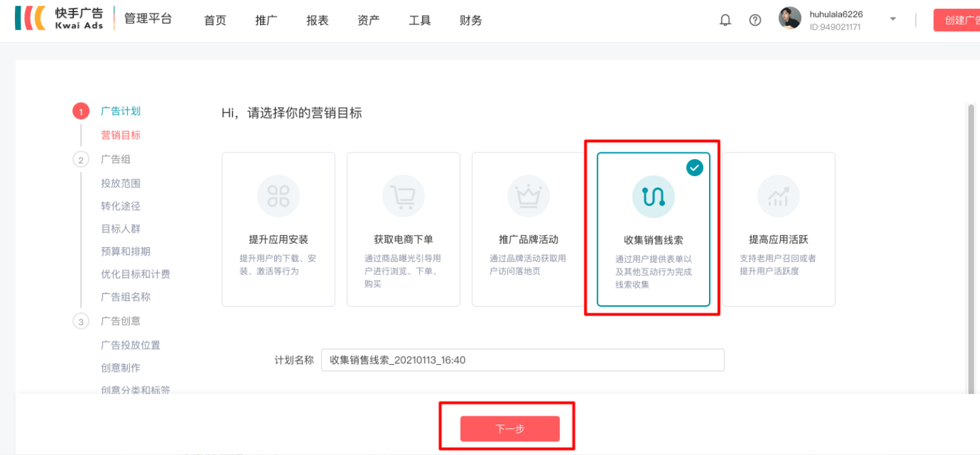This screenshot has width=980, height=455.
Task: Click the 收集销售线索 leads icon
Action: [x=652, y=196]
